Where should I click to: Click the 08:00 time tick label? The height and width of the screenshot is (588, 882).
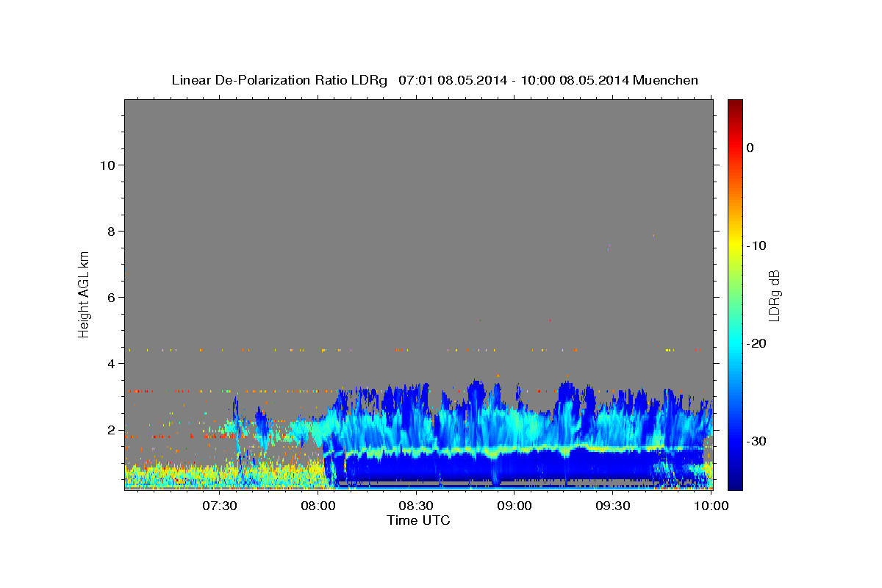pos(319,506)
